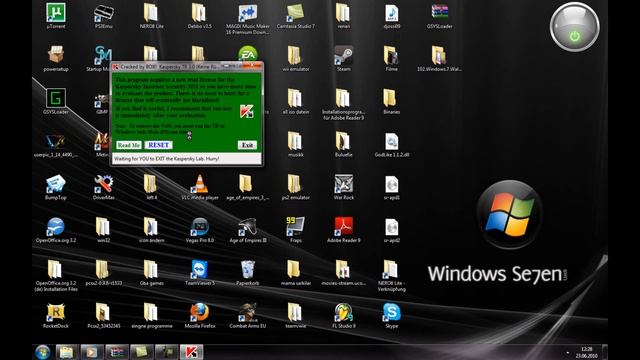Open the PSXEmu desktop shortcut

(x=103, y=16)
